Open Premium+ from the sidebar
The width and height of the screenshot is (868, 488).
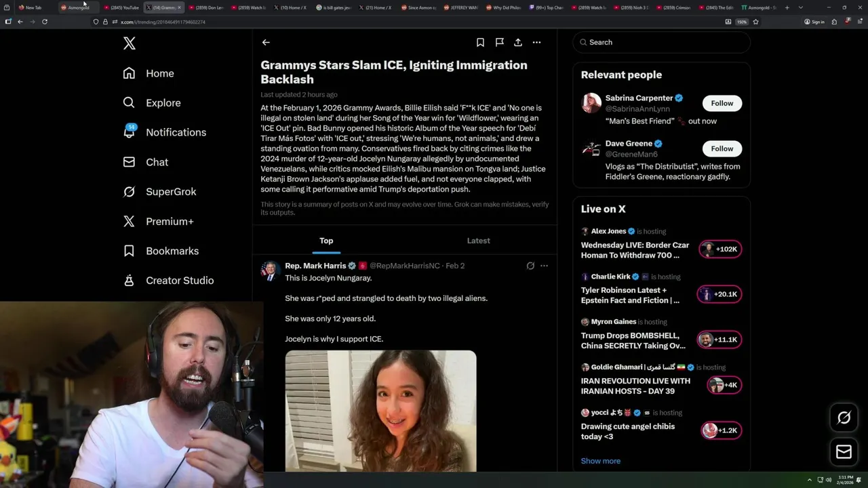158,221
